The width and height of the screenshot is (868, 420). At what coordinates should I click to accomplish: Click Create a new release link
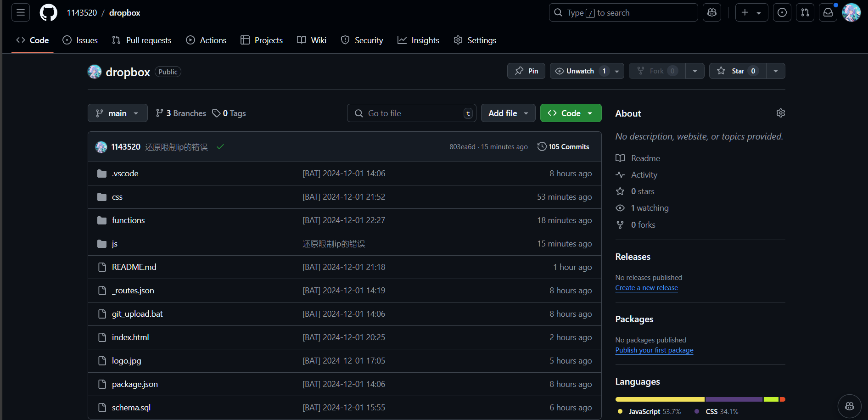click(646, 288)
